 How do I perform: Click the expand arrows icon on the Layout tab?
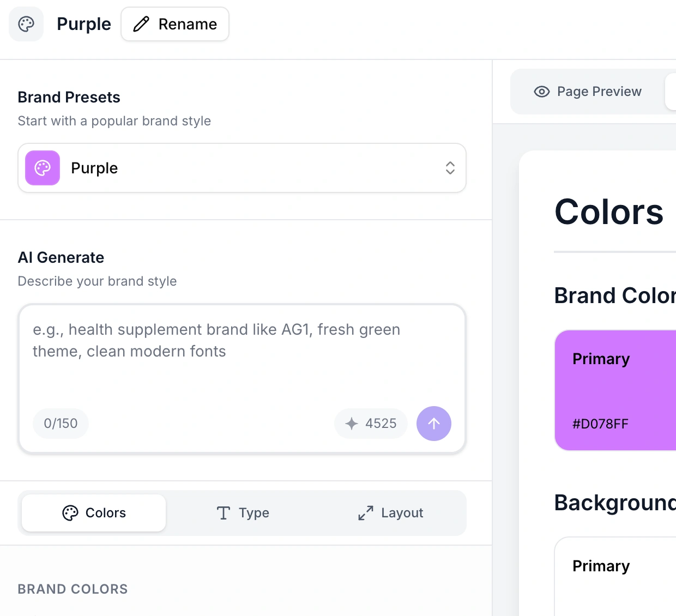366,513
